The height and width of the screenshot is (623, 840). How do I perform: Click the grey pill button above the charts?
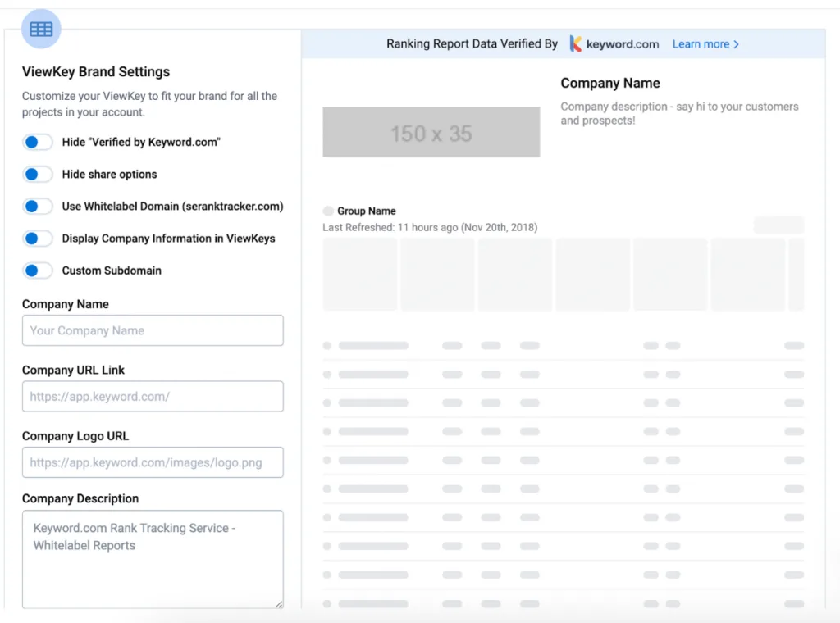(778, 225)
